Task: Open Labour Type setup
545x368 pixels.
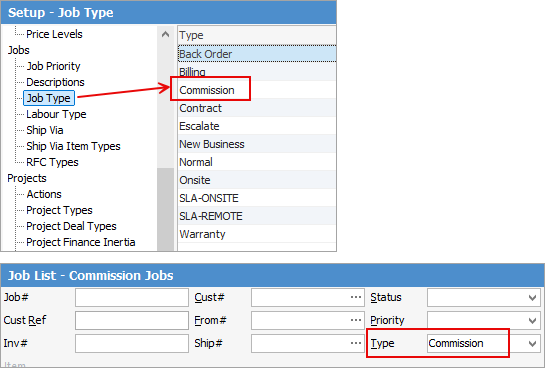Action: tap(56, 114)
